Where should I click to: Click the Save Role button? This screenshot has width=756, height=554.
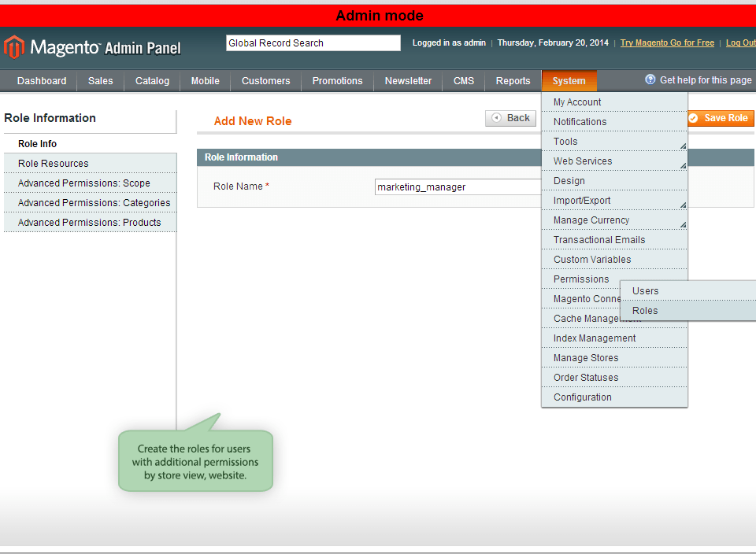[x=721, y=118]
